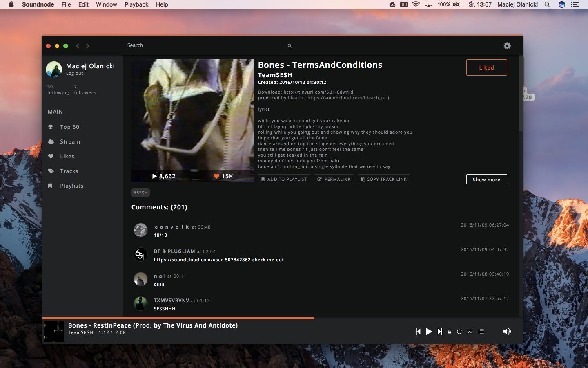Open the Edit menu
Image resolution: width=588 pixels, height=368 pixels.
pyautogui.click(x=83, y=4)
